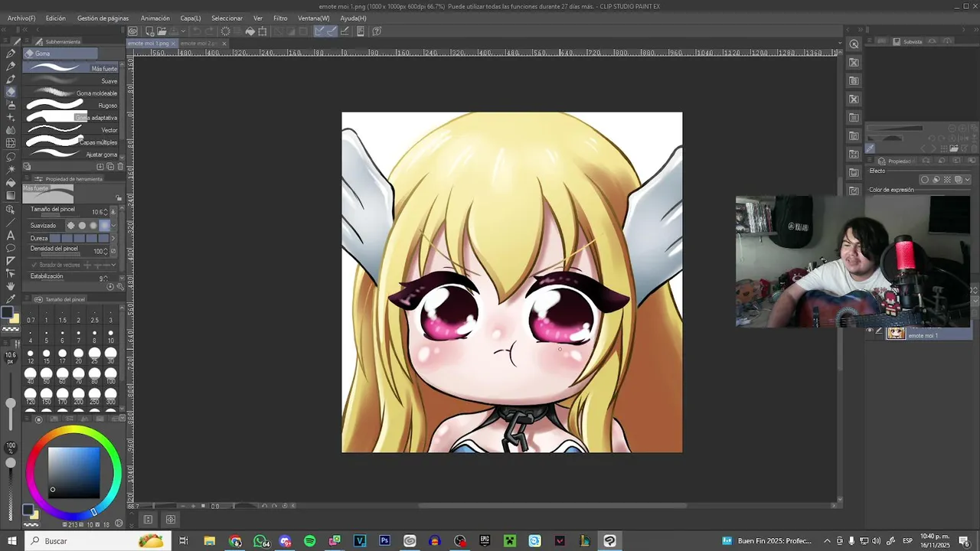Select the Suave eraser sub tool
Image resolution: width=980 pixels, height=551 pixels.
[x=71, y=81]
